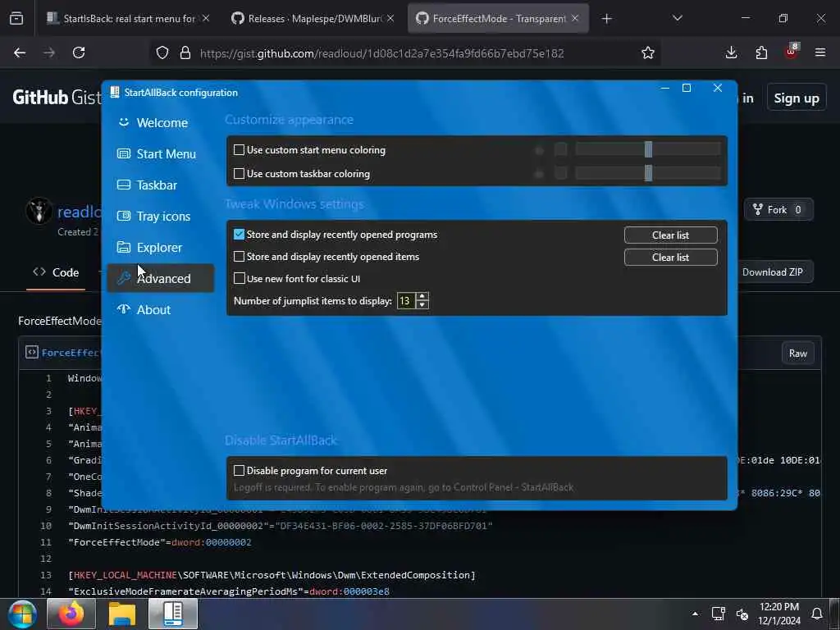The width and height of the screenshot is (840, 630).
Task: Open a new browser tab
Action: pyautogui.click(x=606, y=19)
